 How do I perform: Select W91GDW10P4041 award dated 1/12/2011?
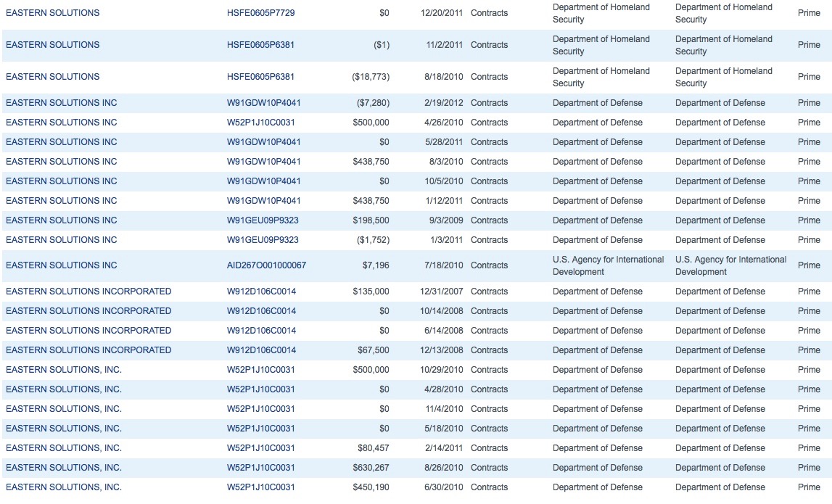(x=263, y=201)
